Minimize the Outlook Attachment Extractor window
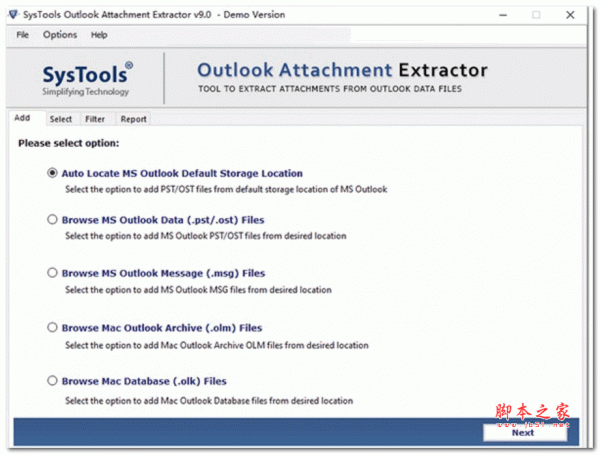 coord(503,15)
